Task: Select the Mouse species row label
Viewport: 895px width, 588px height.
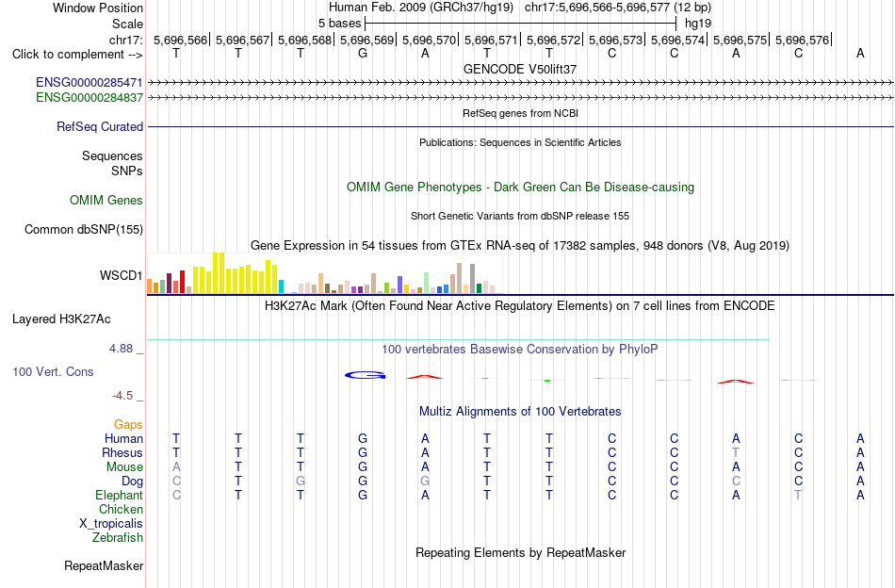Action: 124,467
